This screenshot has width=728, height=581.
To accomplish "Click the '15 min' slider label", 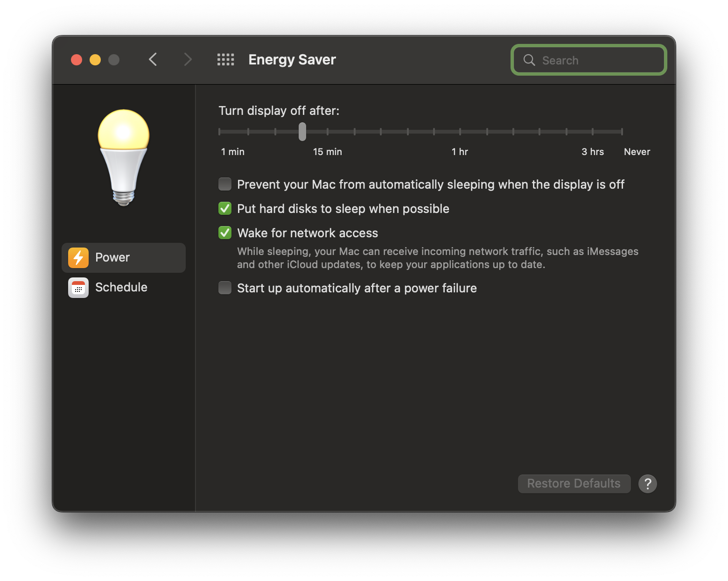I will point(328,152).
